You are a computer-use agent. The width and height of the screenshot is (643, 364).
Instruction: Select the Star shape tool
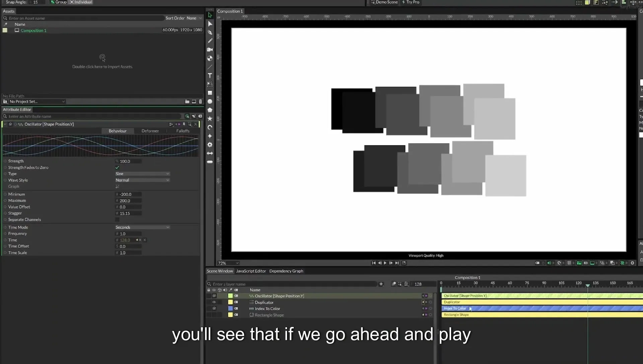(x=210, y=119)
